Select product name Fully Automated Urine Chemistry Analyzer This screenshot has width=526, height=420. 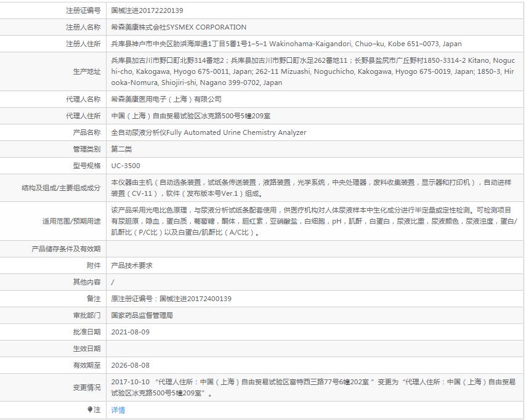pos(236,132)
